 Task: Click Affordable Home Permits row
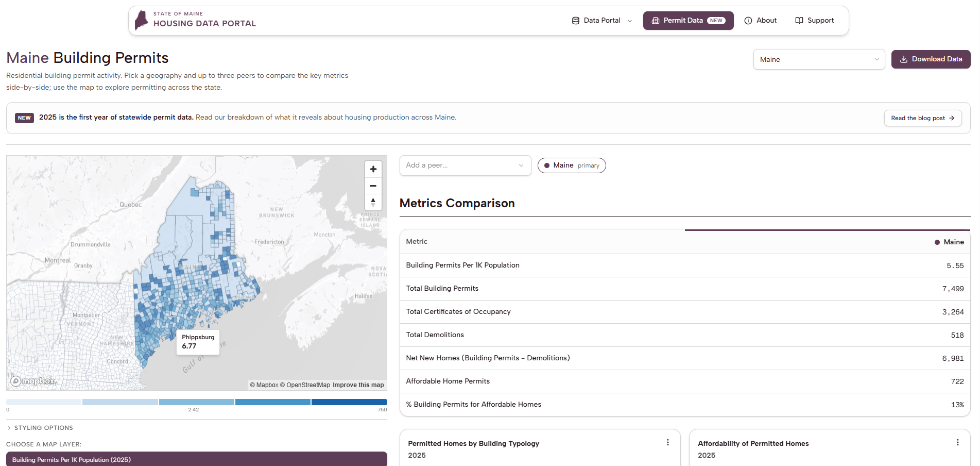pos(685,381)
